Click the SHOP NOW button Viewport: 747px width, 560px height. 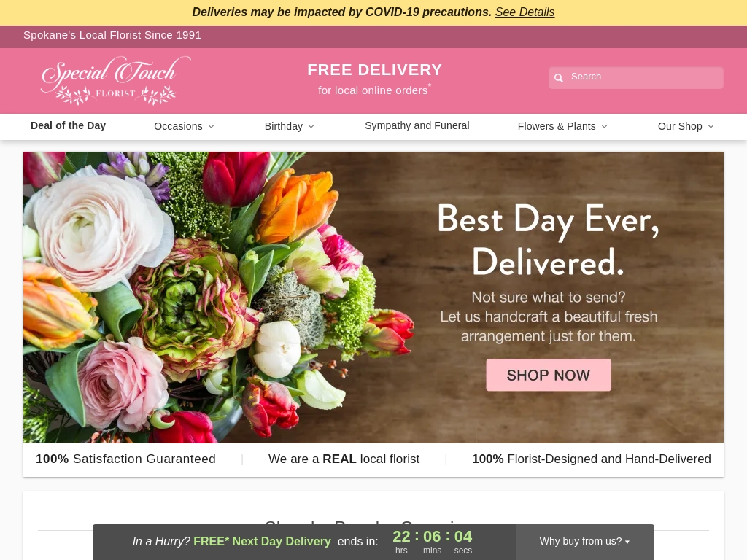point(549,375)
